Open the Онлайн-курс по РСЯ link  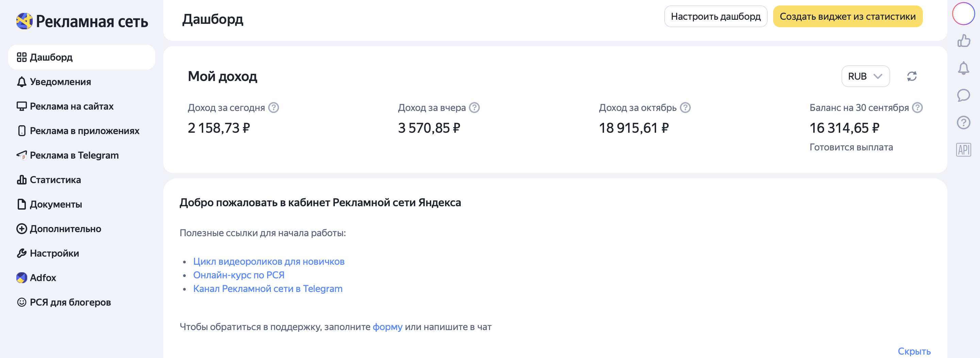coord(239,275)
